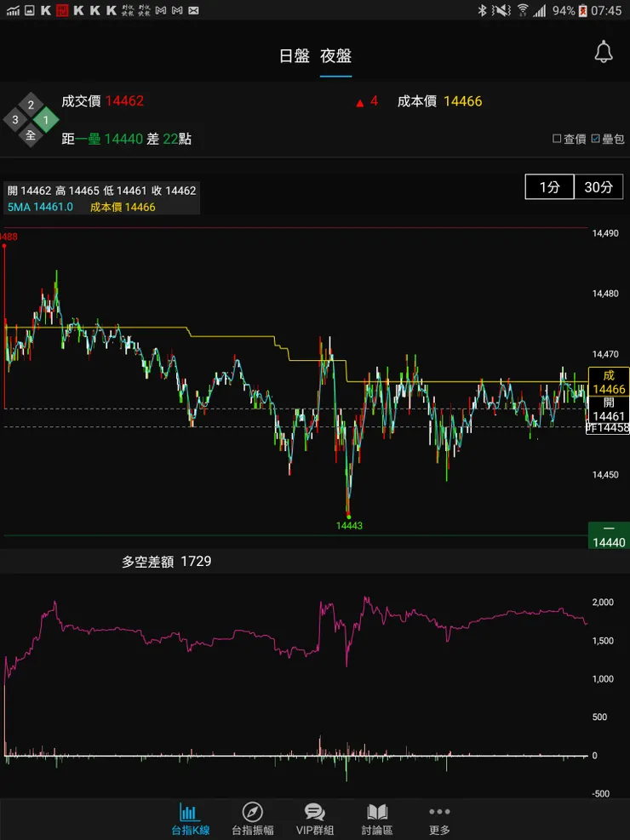Tap the Wi-Fi status icon

pos(522,10)
